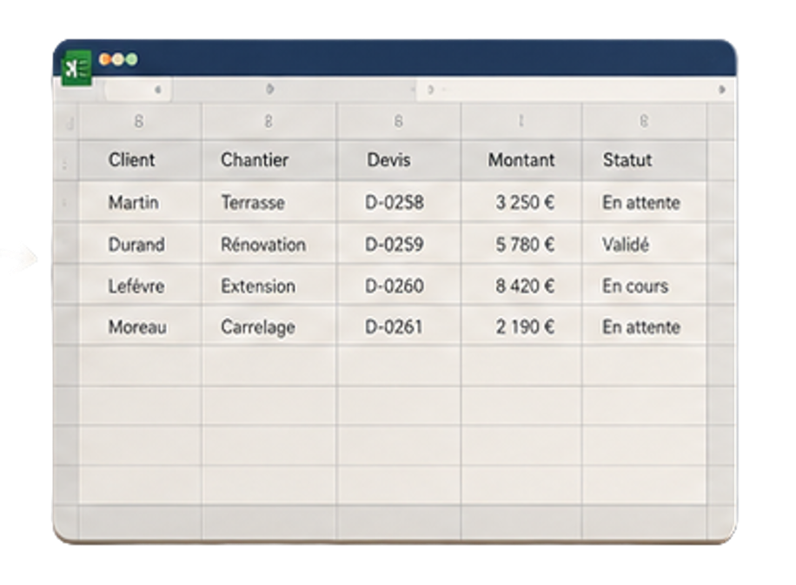Select the amount 3 250 €
The width and height of the screenshot is (796, 585).
(525, 203)
